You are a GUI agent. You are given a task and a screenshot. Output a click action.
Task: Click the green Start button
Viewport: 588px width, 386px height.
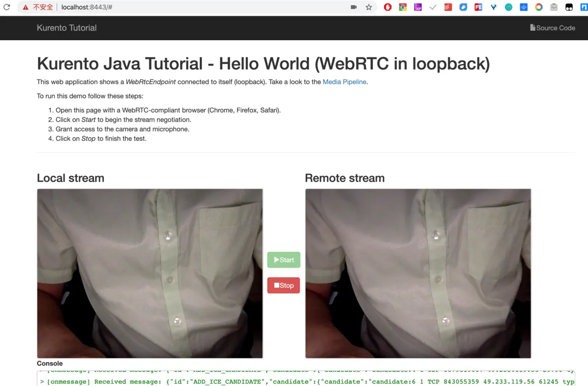tap(284, 260)
